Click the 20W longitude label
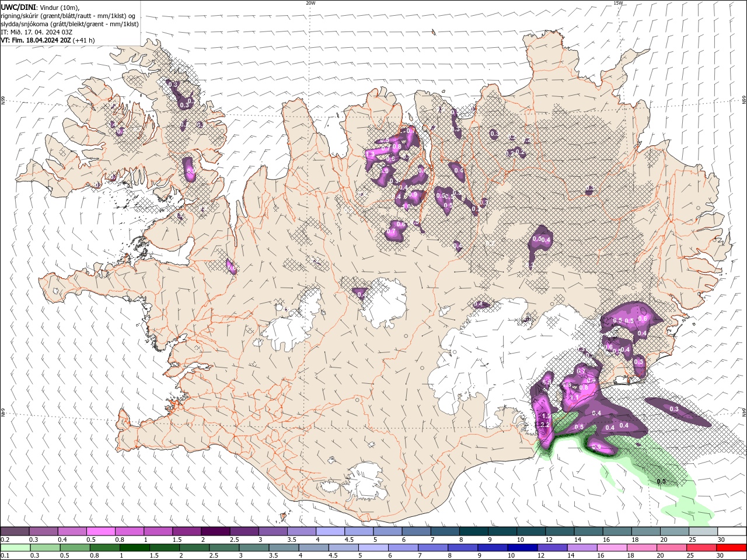The image size is (747, 560). click(x=310, y=3)
